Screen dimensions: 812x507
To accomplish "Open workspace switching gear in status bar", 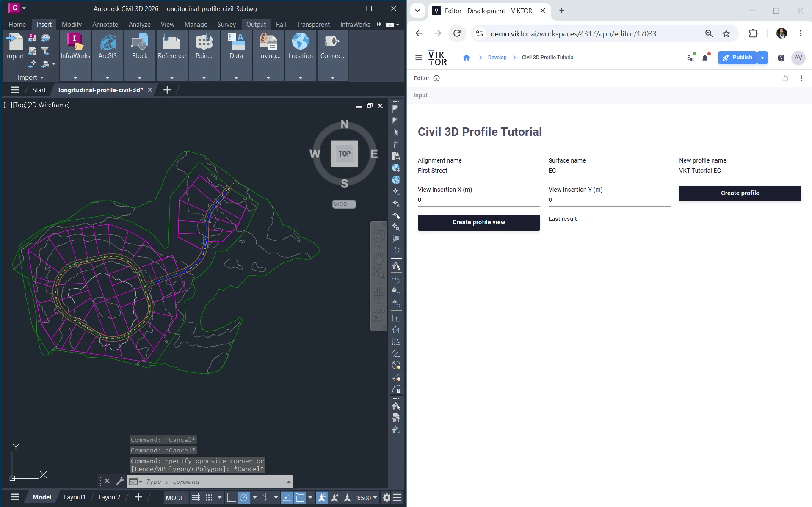I will [x=386, y=497].
